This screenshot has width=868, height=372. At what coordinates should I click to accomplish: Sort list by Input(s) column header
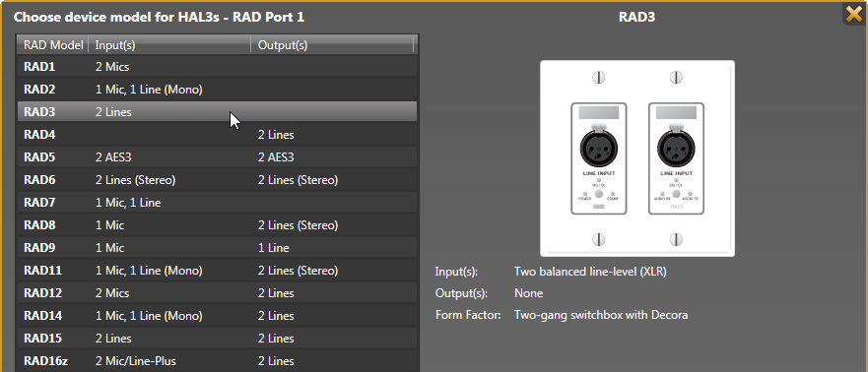169,44
